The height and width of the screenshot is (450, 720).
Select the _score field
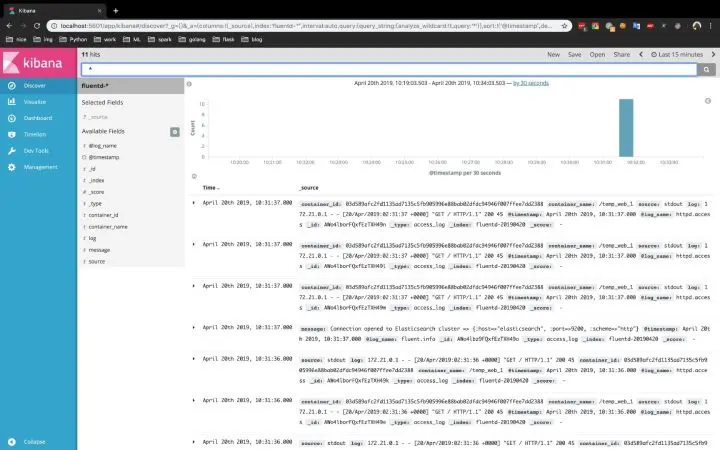tap(96, 192)
